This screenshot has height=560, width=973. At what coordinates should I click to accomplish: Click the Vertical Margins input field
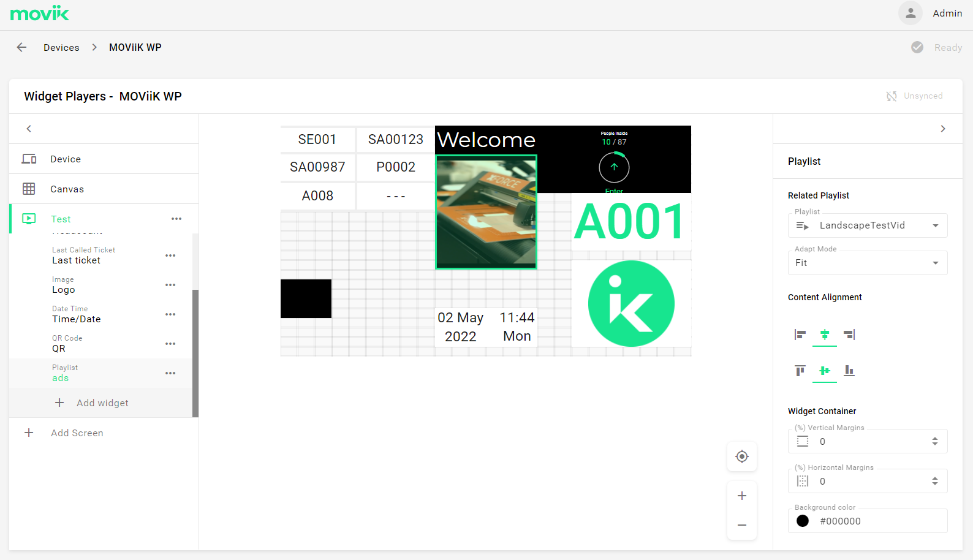(x=868, y=441)
